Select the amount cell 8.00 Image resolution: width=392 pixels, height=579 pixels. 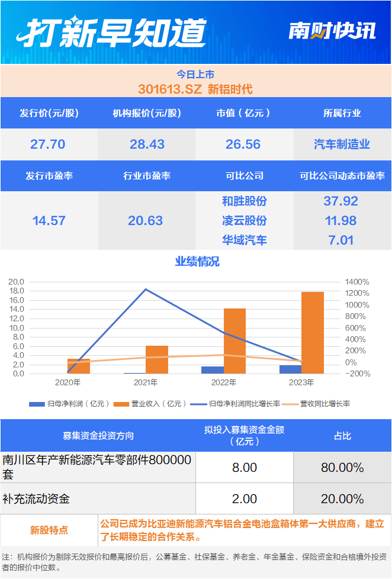[245, 468]
